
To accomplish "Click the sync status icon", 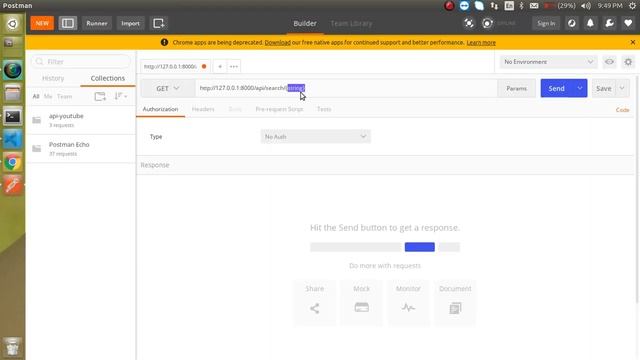I will pos(487,23).
